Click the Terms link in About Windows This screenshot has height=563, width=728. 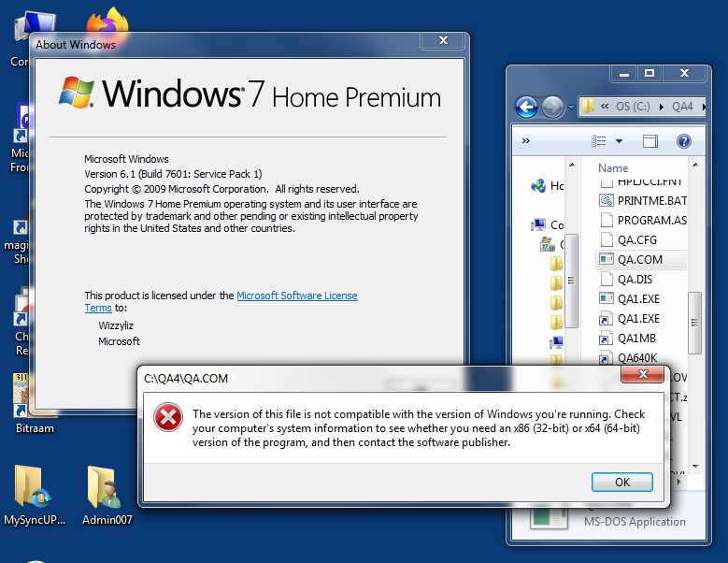pos(98,308)
